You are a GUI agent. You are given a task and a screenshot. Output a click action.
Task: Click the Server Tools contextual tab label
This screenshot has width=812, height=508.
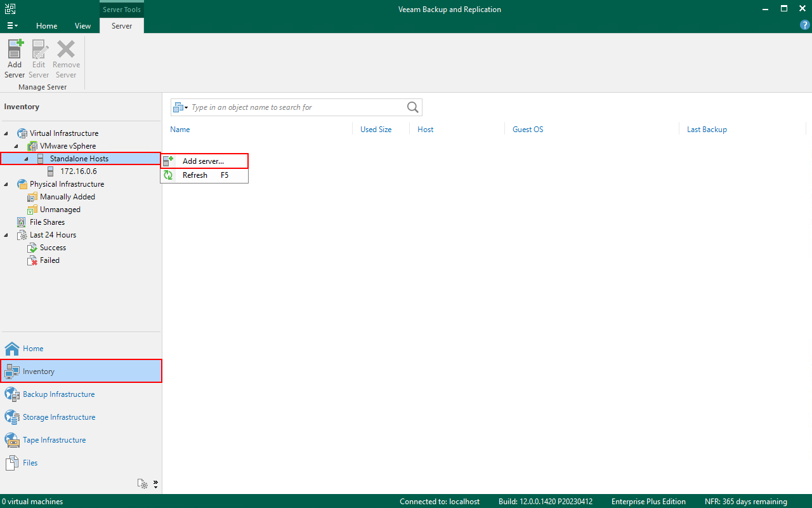pos(122,10)
